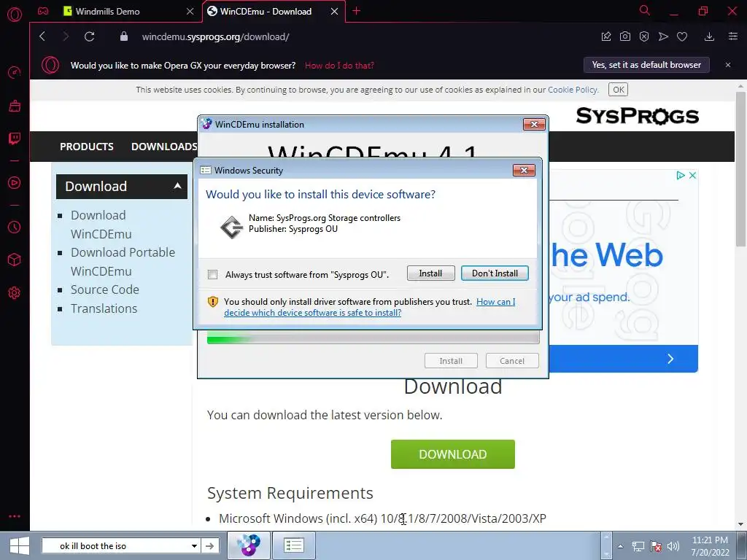Open Extensions cube icon in sidebar
747x560 pixels.
(x=15, y=260)
